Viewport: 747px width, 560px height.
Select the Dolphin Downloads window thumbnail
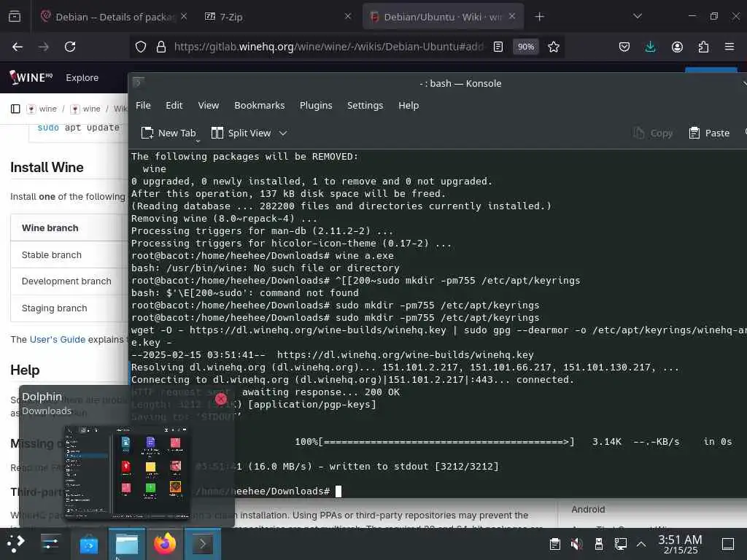(x=126, y=472)
